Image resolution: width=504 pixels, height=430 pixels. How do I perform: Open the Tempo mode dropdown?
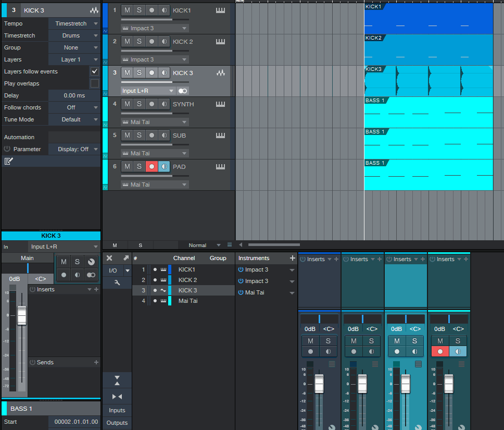(74, 23)
